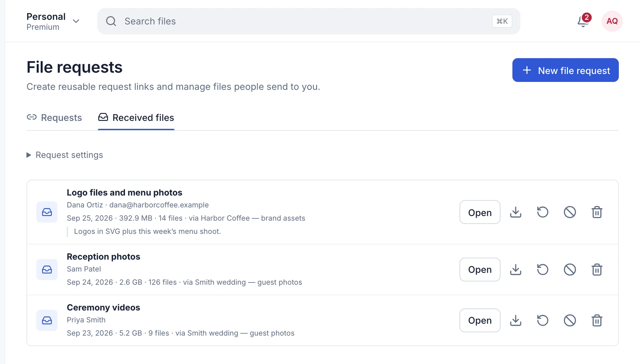Expand the Request settings section
640x364 pixels.
pos(65,155)
